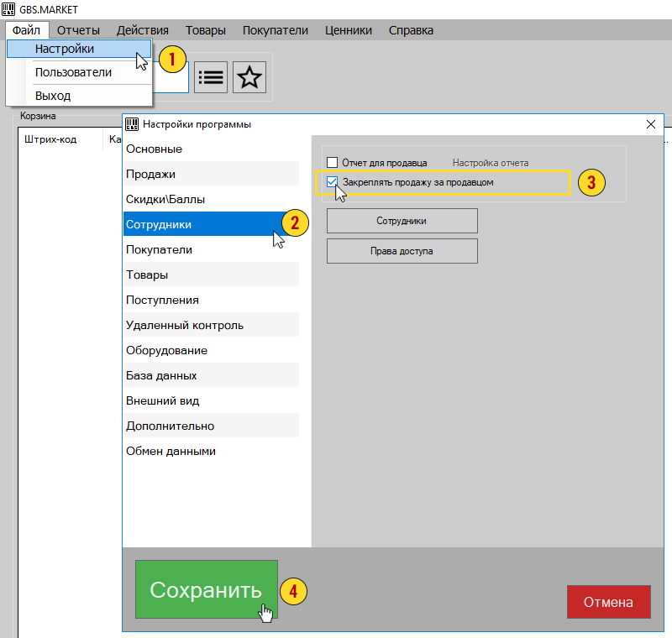This screenshot has height=638, width=672.
Task: Select Продажи settings section
Action: (212, 174)
